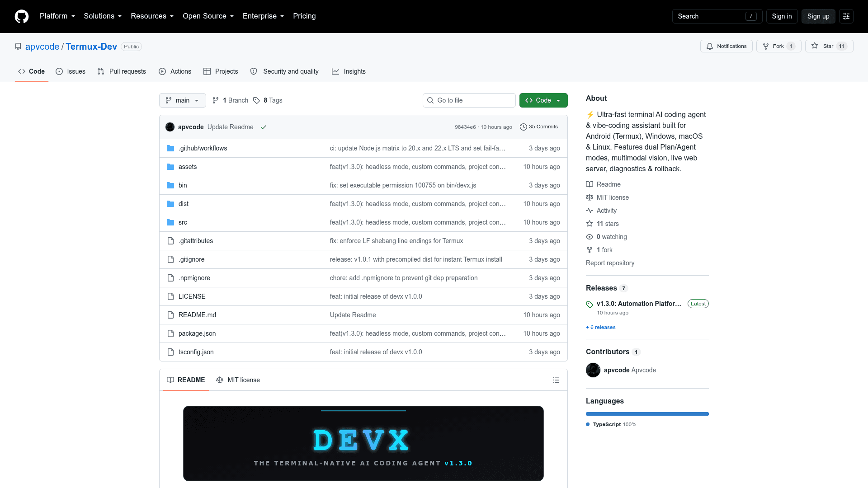Image resolution: width=868 pixels, height=488 pixels.
Task: Open the .github/workflows folder icon
Action: click(x=170, y=148)
